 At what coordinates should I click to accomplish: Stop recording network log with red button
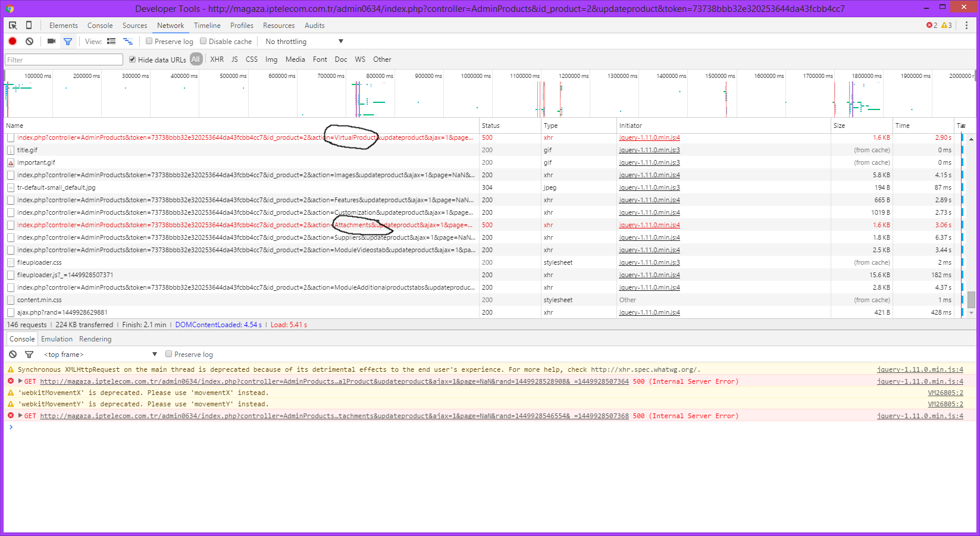tap(12, 42)
